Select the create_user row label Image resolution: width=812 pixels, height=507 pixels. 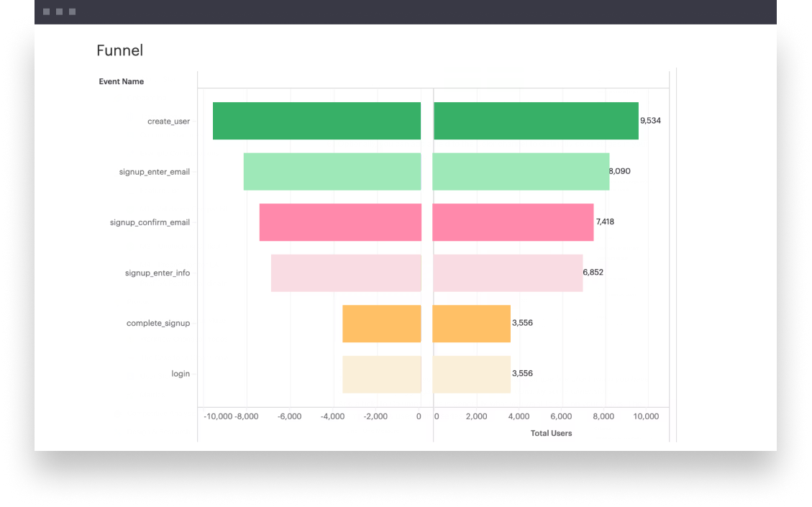coord(168,122)
